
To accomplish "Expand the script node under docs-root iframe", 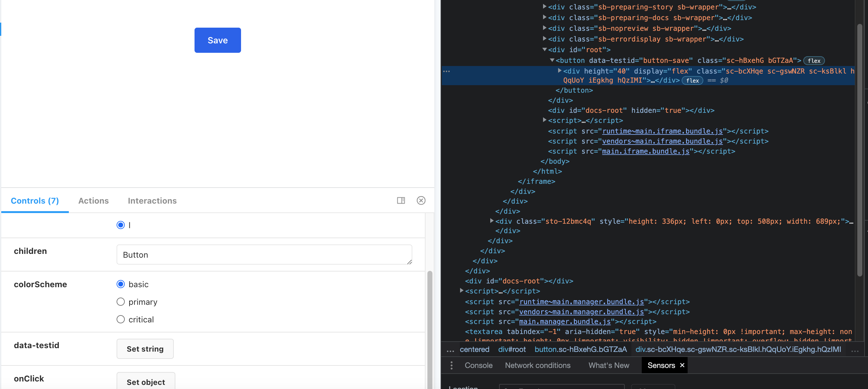I will 545,120.
